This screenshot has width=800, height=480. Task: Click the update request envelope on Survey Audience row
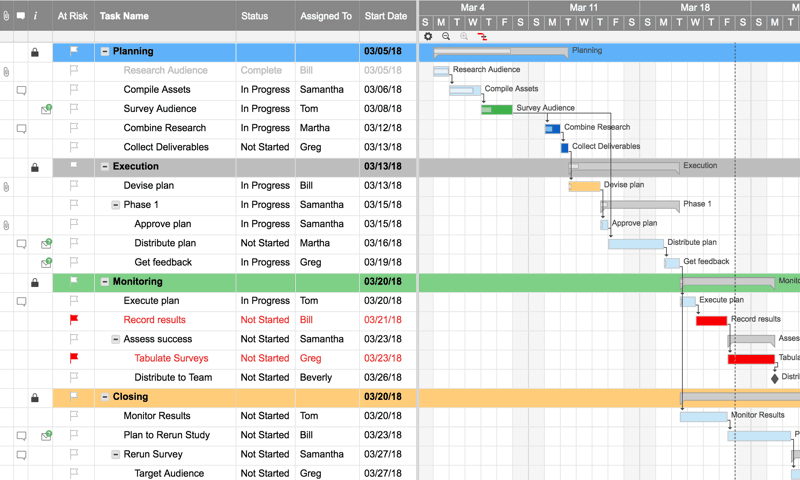click(46, 109)
